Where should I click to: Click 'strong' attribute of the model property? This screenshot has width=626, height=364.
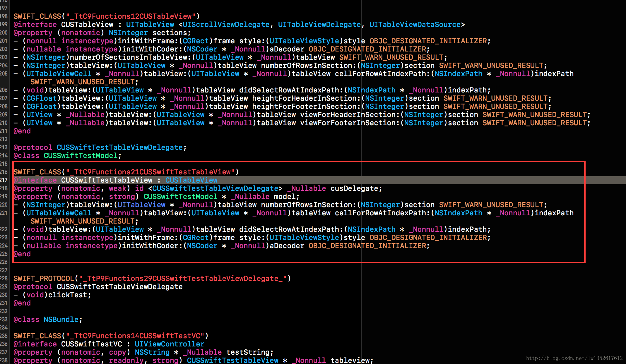122,197
